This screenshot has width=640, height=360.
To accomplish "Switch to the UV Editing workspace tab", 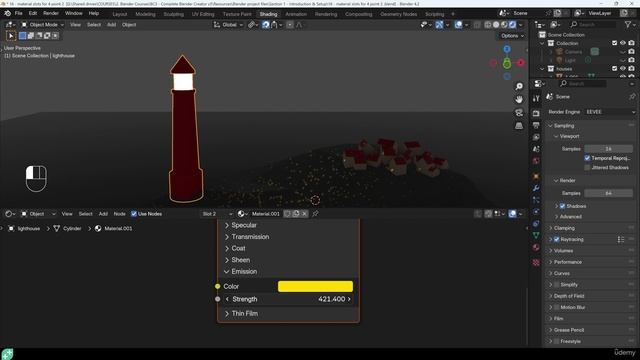I will coord(203,14).
